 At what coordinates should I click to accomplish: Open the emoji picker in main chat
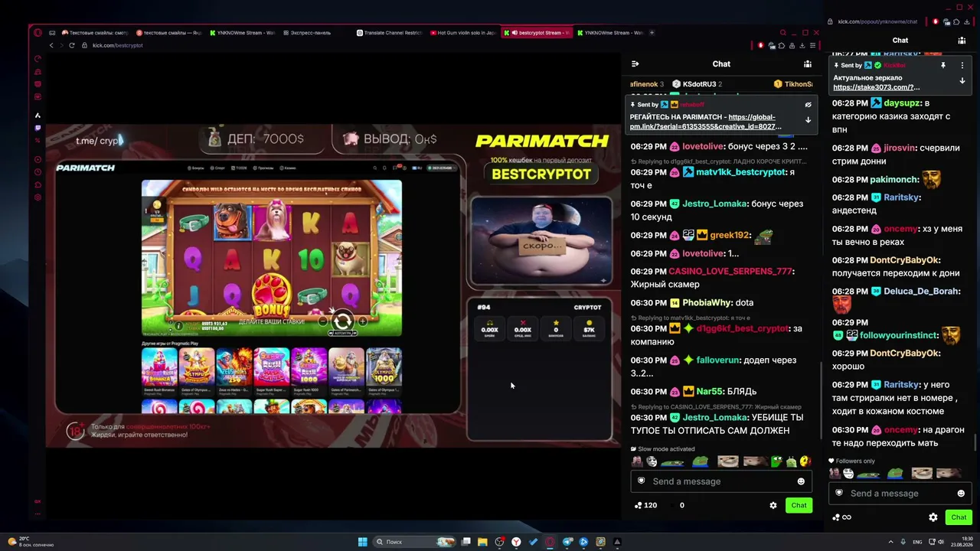[801, 481]
